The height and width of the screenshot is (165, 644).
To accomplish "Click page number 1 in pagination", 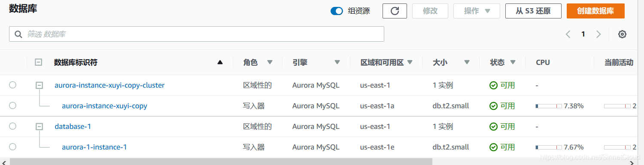I will coord(583,34).
